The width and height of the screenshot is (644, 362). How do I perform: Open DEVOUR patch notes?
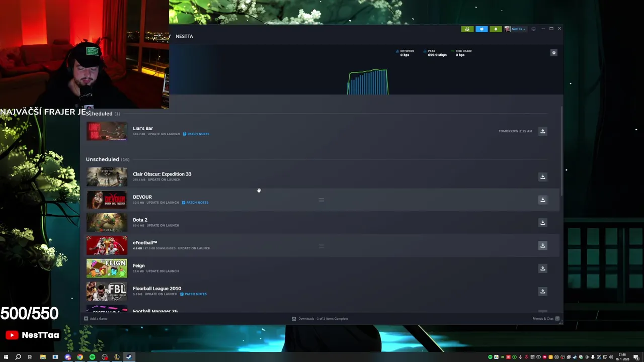coord(195,203)
